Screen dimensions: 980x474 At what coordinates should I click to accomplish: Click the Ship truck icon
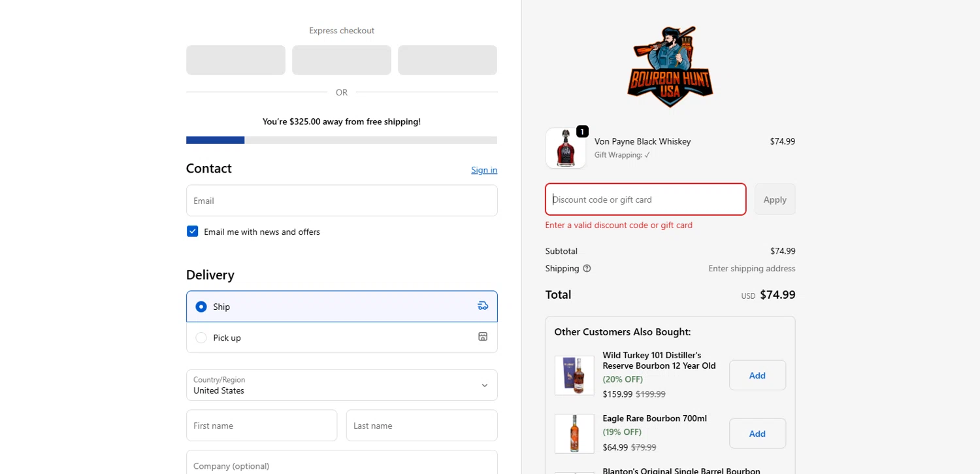pyautogui.click(x=483, y=305)
